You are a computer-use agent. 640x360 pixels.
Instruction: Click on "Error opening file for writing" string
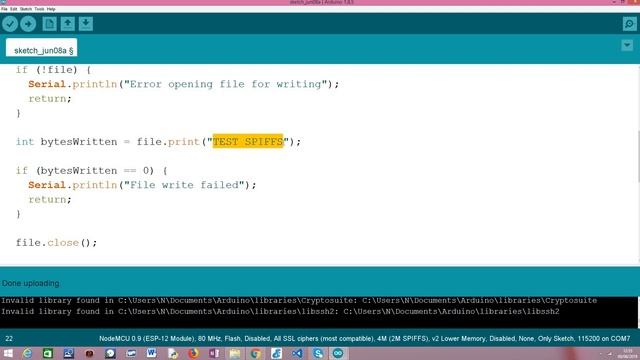coord(226,84)
